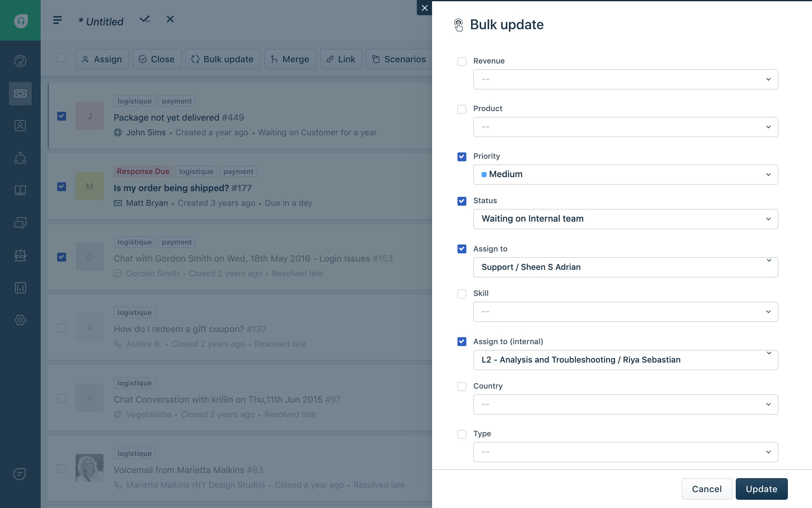Uncheck the Priority field checkbox

(x=462, y=157)
